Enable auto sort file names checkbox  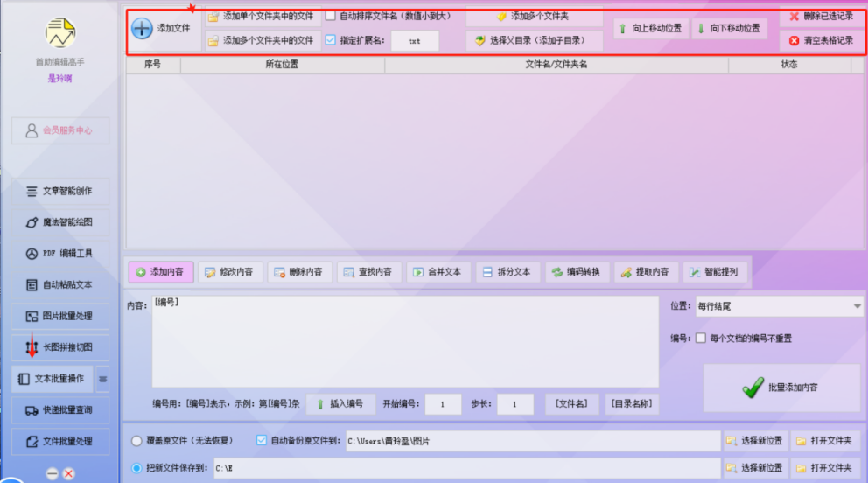click(331, 16)
